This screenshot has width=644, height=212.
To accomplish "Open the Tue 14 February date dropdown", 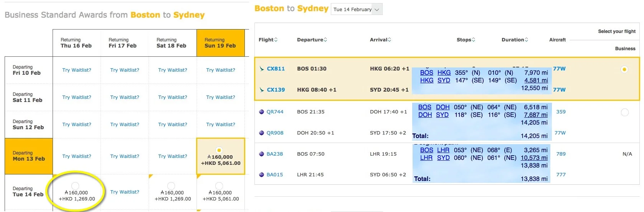I will click(x=357, y=9).
